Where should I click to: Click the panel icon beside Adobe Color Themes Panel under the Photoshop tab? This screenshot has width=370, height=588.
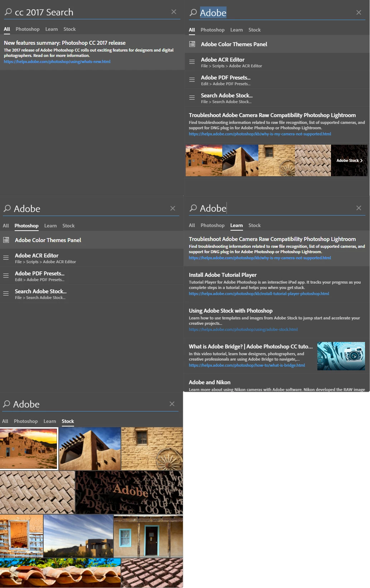6,240
